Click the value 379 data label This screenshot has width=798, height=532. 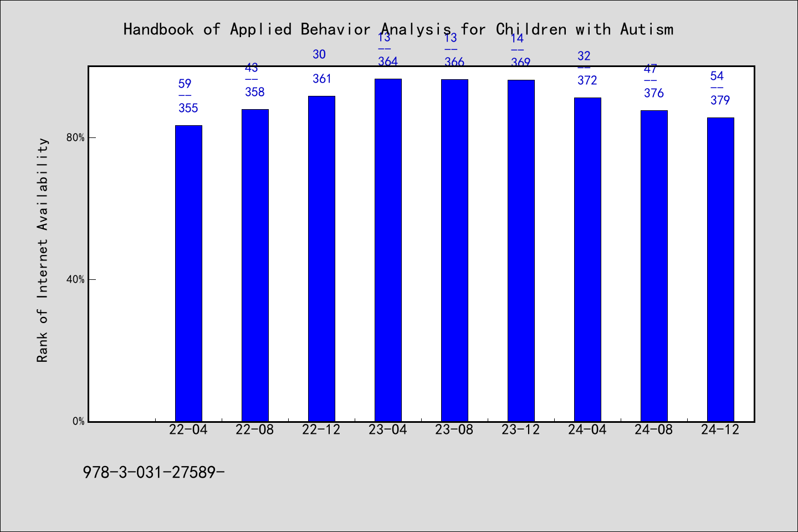[x=720, y=100]
